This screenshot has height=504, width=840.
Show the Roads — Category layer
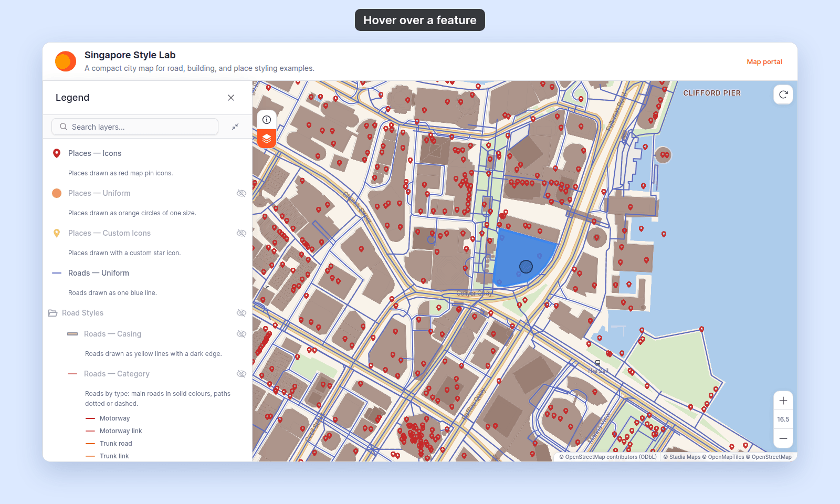(x=241, y=374)
